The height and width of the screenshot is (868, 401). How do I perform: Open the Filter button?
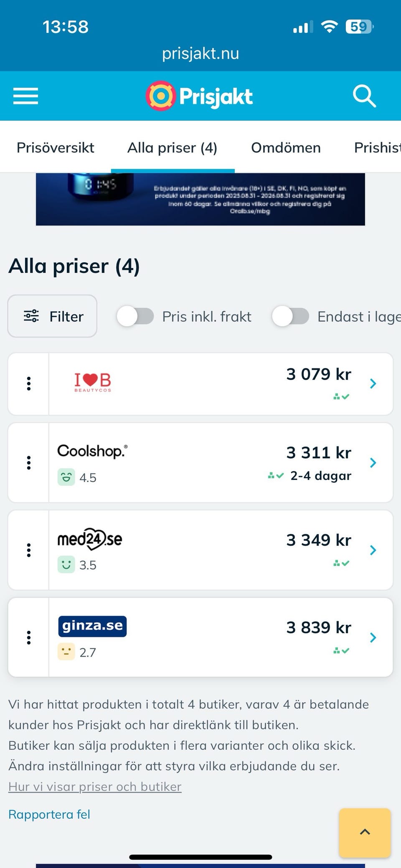click(x=53, y=316)
